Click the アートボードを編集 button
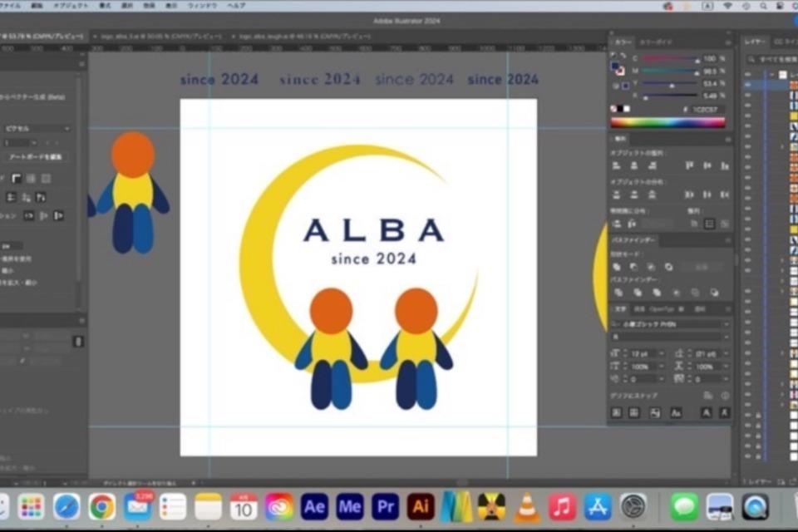 pos(35,156)
